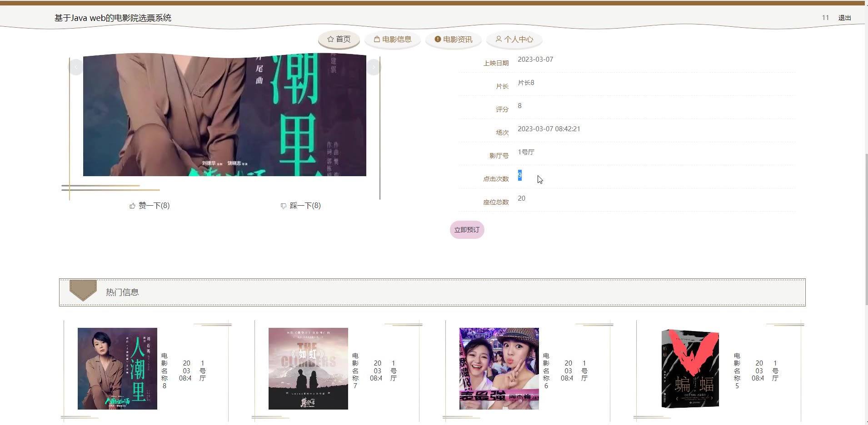Open the 电影资讯 navigation tab
Screen dimensions: 868x425
tap(454, 40)
